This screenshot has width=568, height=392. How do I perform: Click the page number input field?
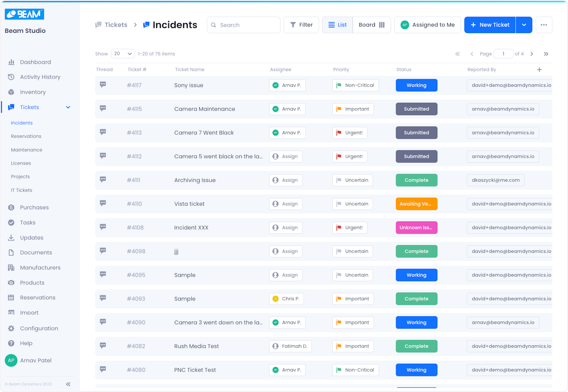(x=503, y=54)
